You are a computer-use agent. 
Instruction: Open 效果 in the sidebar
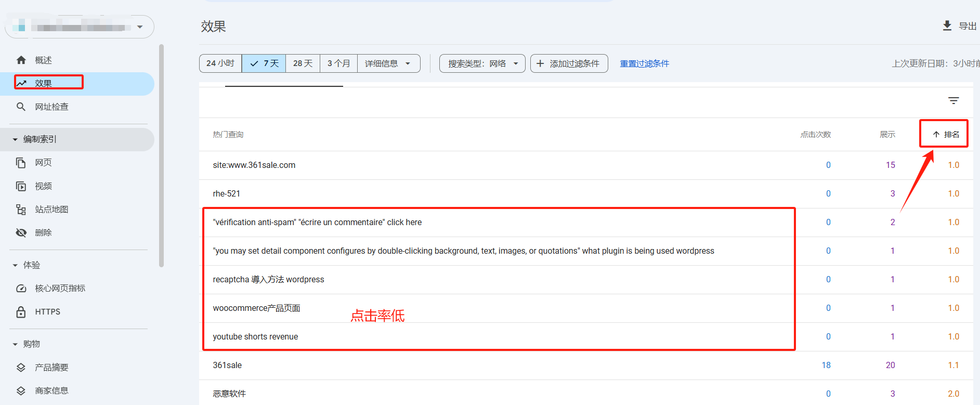coord(44,83)
